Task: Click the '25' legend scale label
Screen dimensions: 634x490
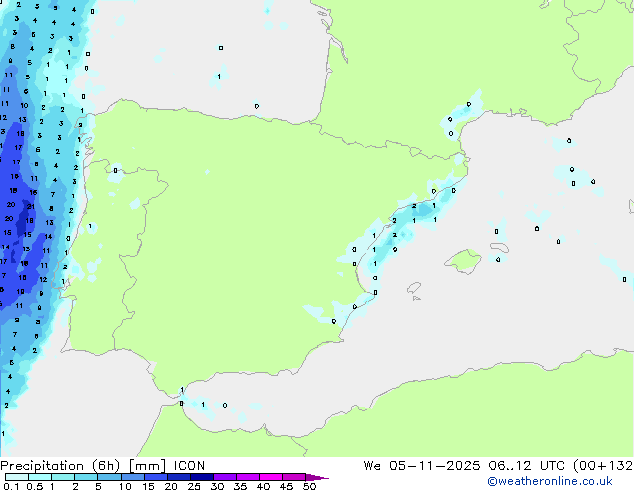Action: click(x=194, y=486)
